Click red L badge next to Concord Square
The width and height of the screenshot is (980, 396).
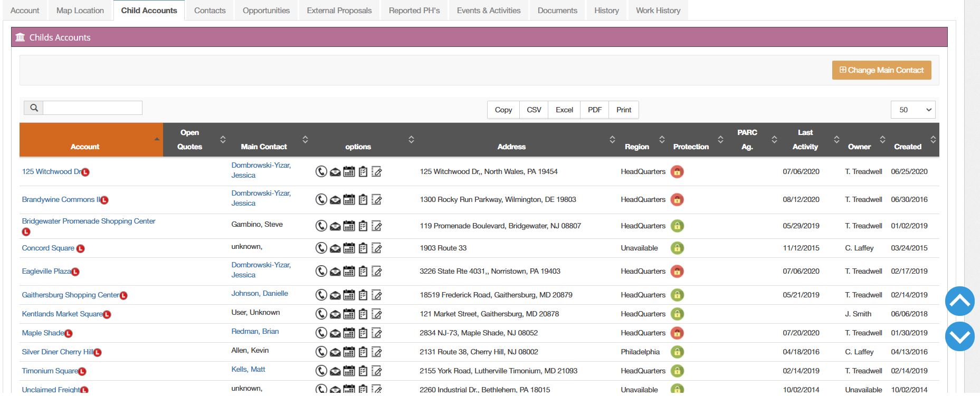coord(81,248)
